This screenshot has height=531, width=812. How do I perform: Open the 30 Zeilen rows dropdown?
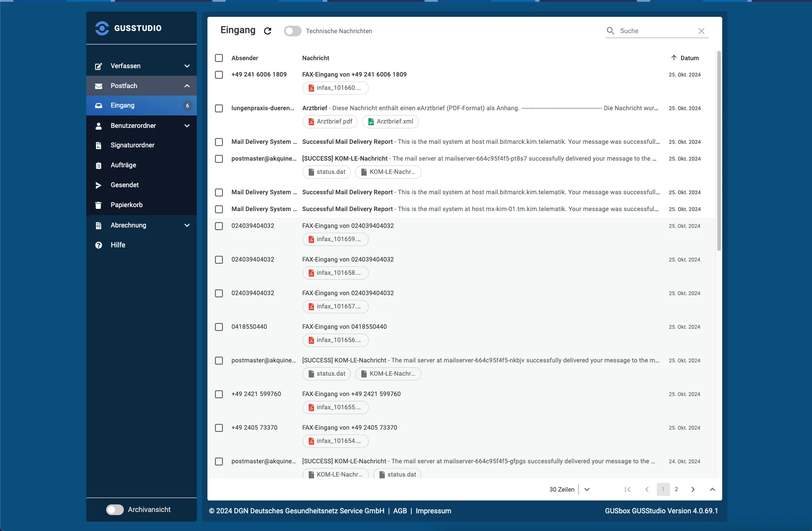click(x=586, y=489)
